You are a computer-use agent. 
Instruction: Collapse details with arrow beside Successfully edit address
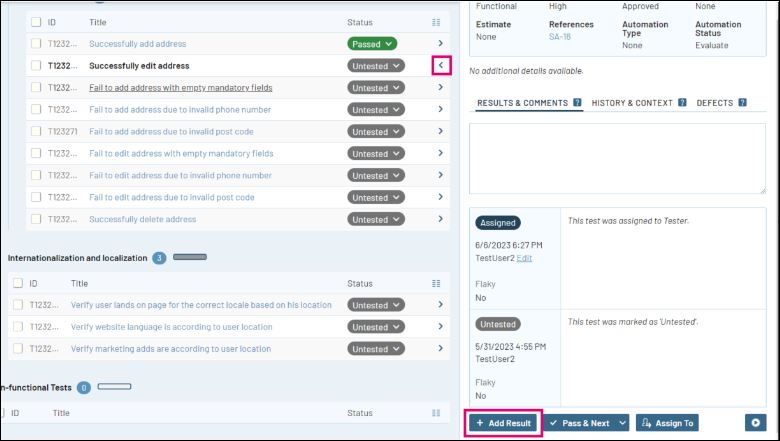pyautogui.click(x=441, y=66)
